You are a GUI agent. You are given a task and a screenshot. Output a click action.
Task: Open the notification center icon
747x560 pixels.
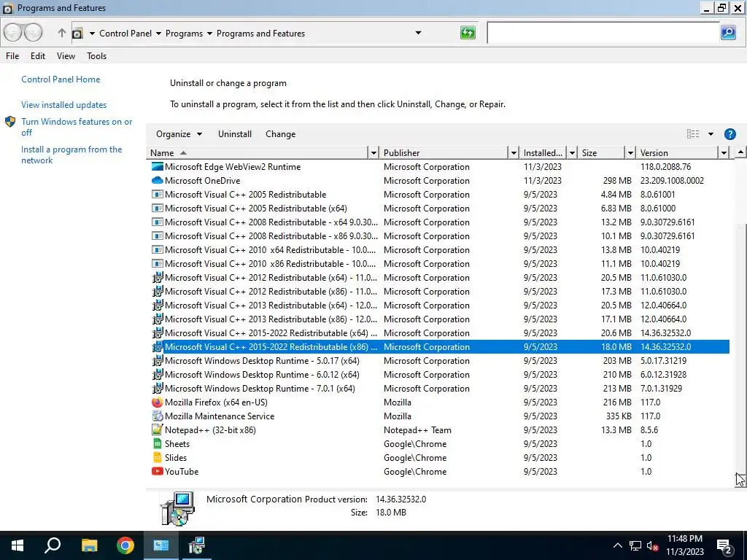click(724, 545)
